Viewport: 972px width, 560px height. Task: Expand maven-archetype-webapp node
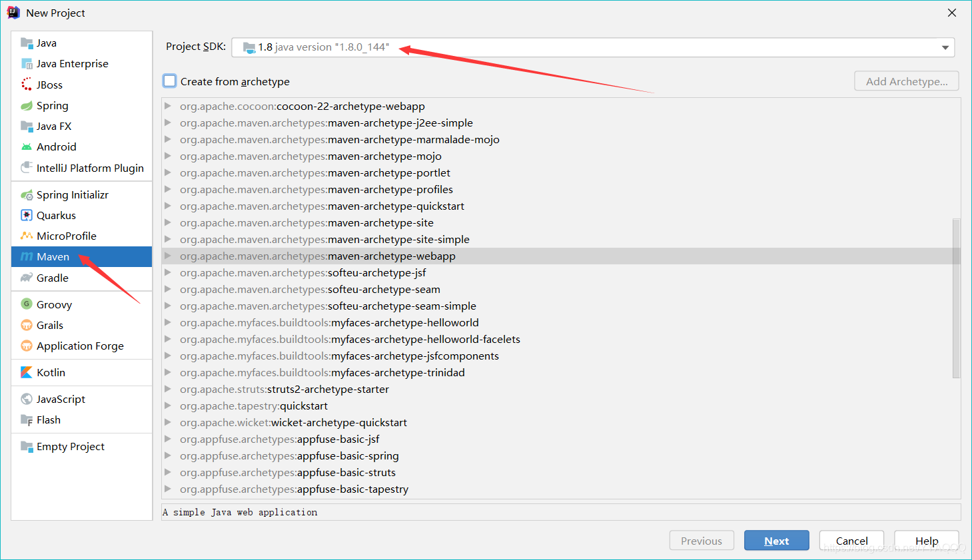(x=168, y=256)
